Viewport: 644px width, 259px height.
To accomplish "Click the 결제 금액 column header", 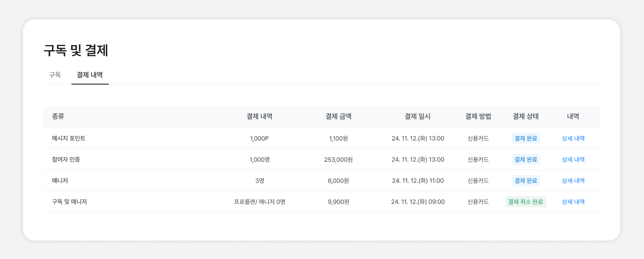I will [x=339, y=117].
